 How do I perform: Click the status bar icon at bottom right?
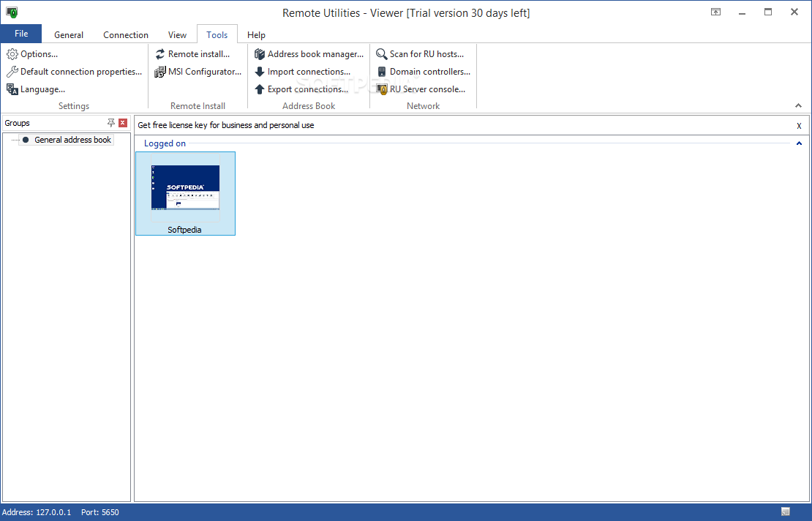pyautogui.click(x=786, y=511)
